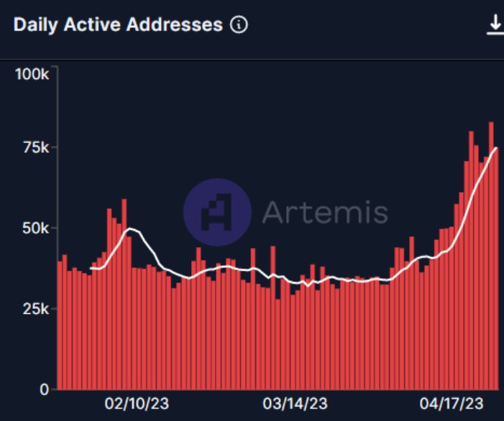Select the "02/10/23" date label
The image size is (504, 421).
137,404
